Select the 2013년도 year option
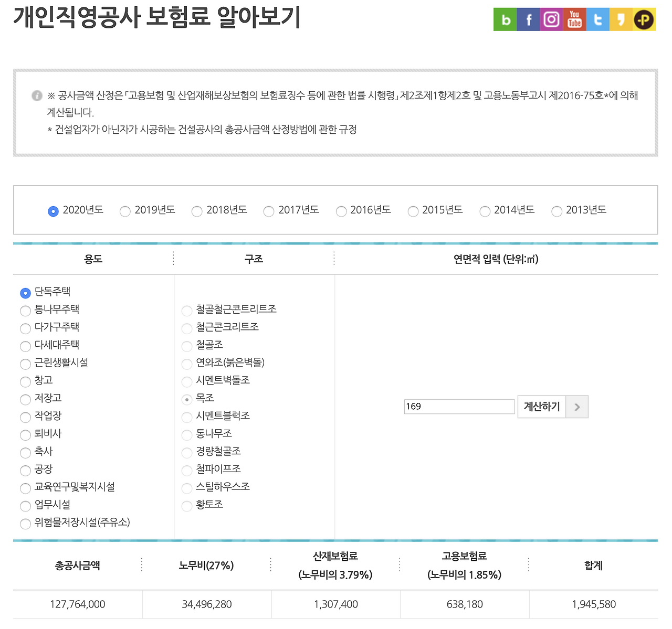Screen dimensions: 672x629 pyautogui.click(x=556, y=211)
